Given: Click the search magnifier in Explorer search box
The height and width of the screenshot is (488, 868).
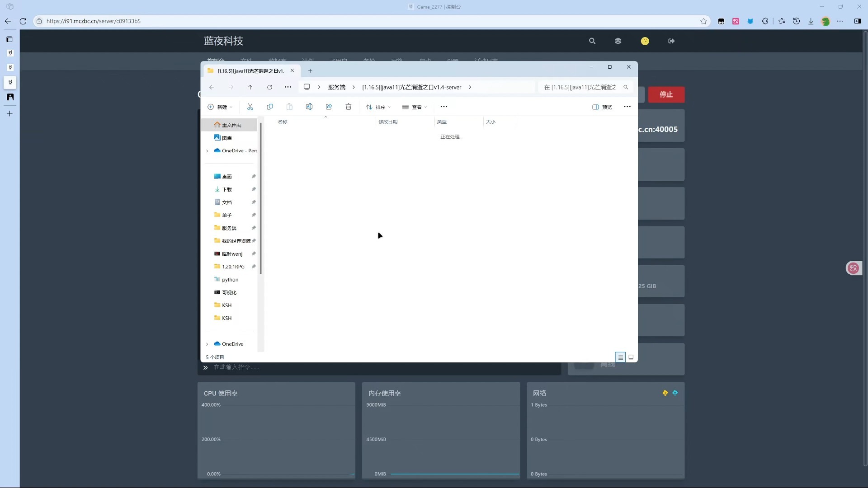Looking at the screenshot, I should (626, 87).
